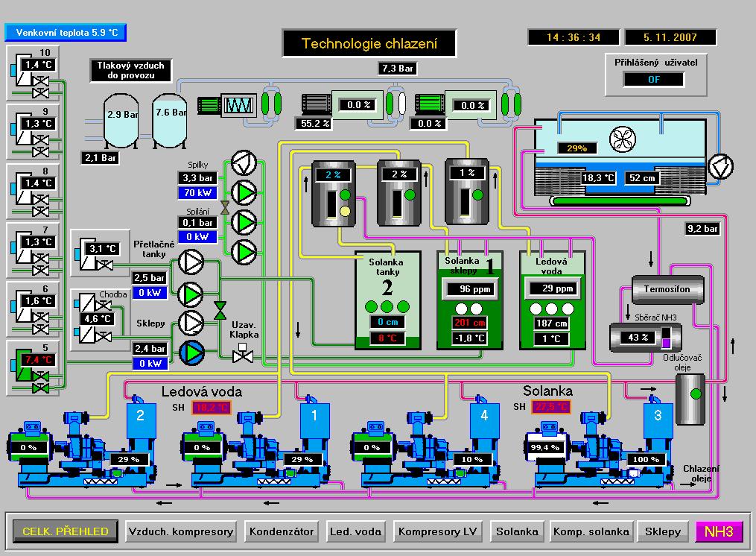Screen dimensions: 756x556
Task: Open the Solanka tab
Action: 517,531
